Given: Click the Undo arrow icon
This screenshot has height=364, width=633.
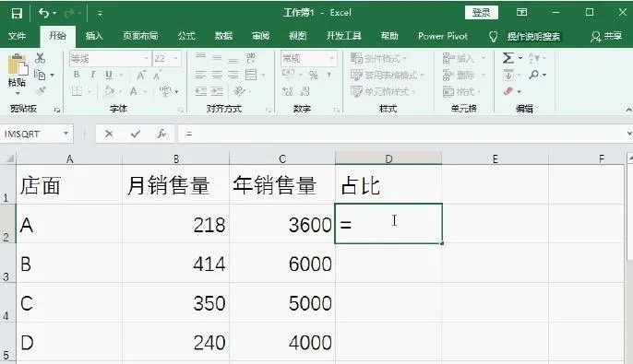Looking at the screenshot, I should 43,13.
